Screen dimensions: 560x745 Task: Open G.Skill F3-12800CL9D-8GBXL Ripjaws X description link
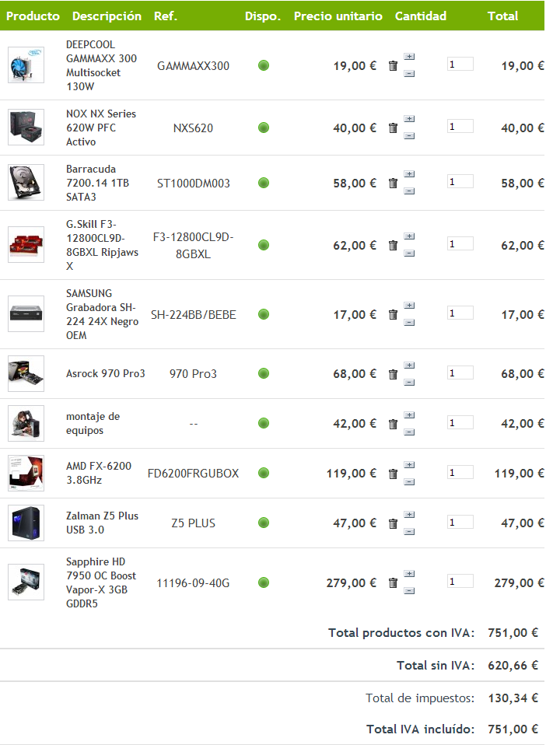102,245
